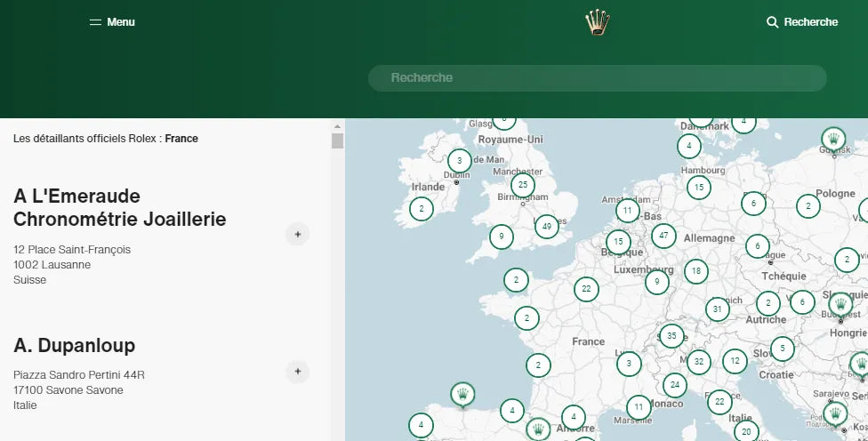Expand A. Dupanloup retailer details
This screenshot has height=441, width=868.
click(297, 372)
